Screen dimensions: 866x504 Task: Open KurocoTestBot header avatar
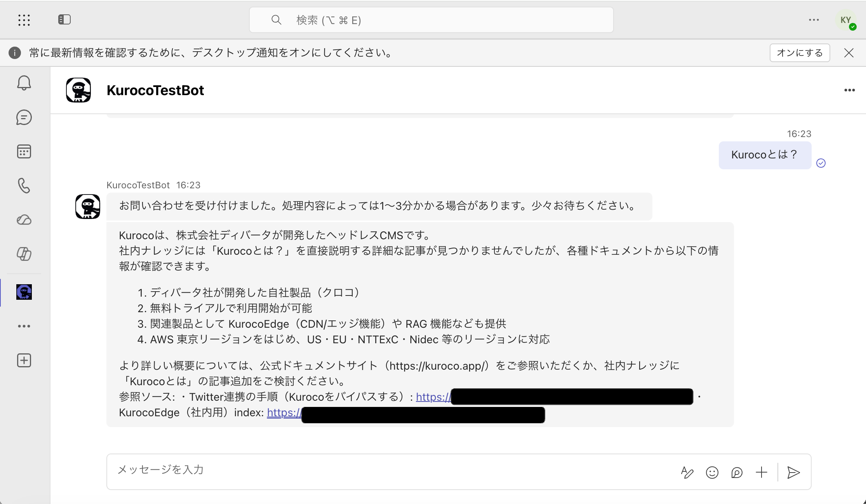(x=78, y=90)
